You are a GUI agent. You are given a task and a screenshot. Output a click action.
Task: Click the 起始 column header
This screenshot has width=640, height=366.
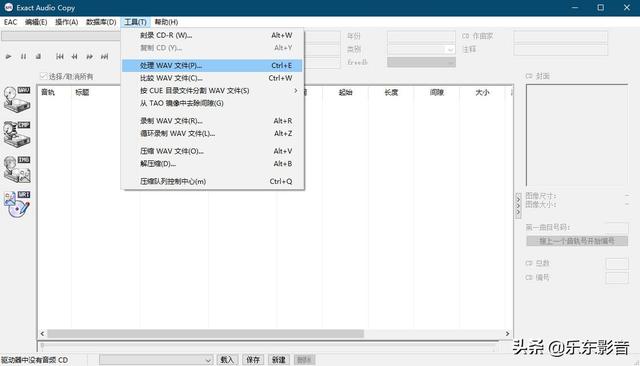pyautogui.click(x=345, y=92)
